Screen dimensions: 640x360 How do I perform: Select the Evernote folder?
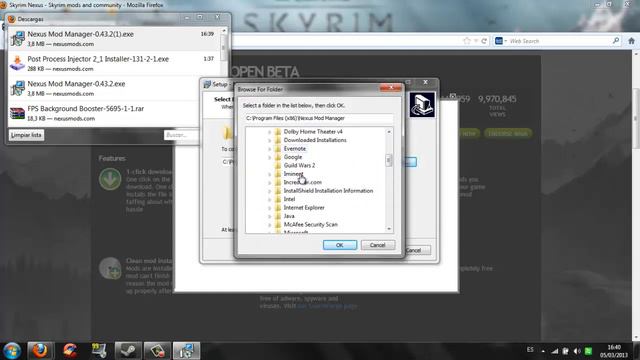click(295, 149)
